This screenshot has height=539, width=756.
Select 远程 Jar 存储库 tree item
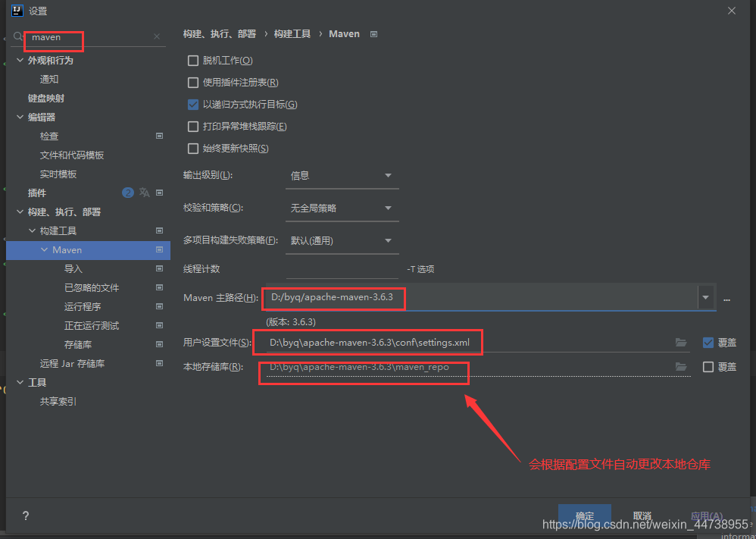72,363
